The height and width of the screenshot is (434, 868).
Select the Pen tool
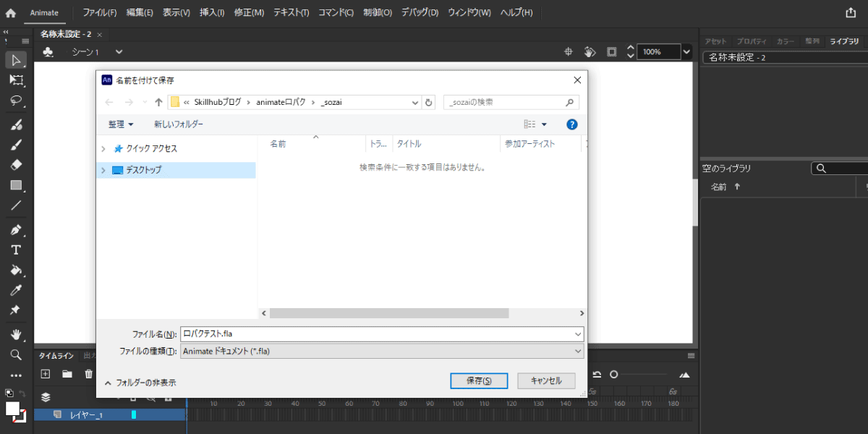coord(16,230)
